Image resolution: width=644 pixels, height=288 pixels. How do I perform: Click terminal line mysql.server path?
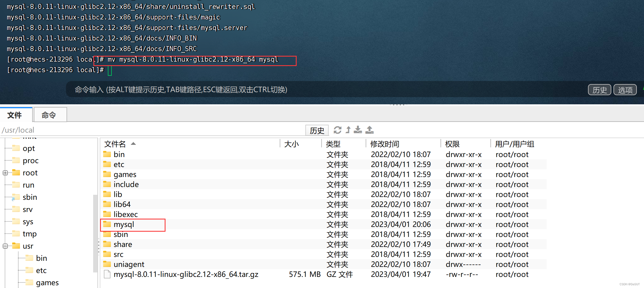point(127,28)
